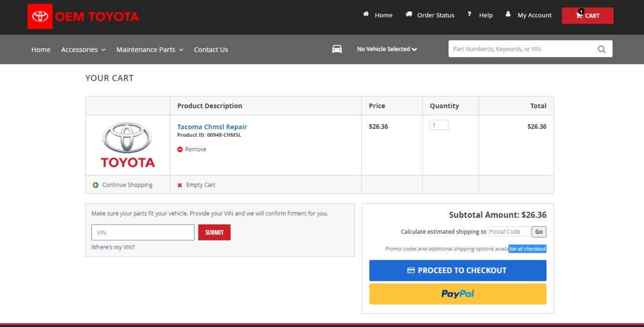This screenshot has width=644, height=327.
Task: Open the top bar Home link
Action: pyautogui.click(x=383, y=15)
